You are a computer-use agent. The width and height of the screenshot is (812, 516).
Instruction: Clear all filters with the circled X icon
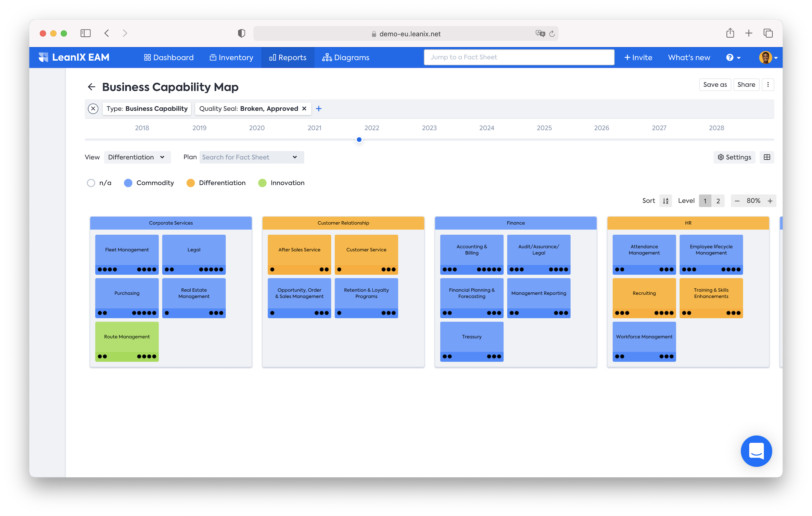point(93,108)
